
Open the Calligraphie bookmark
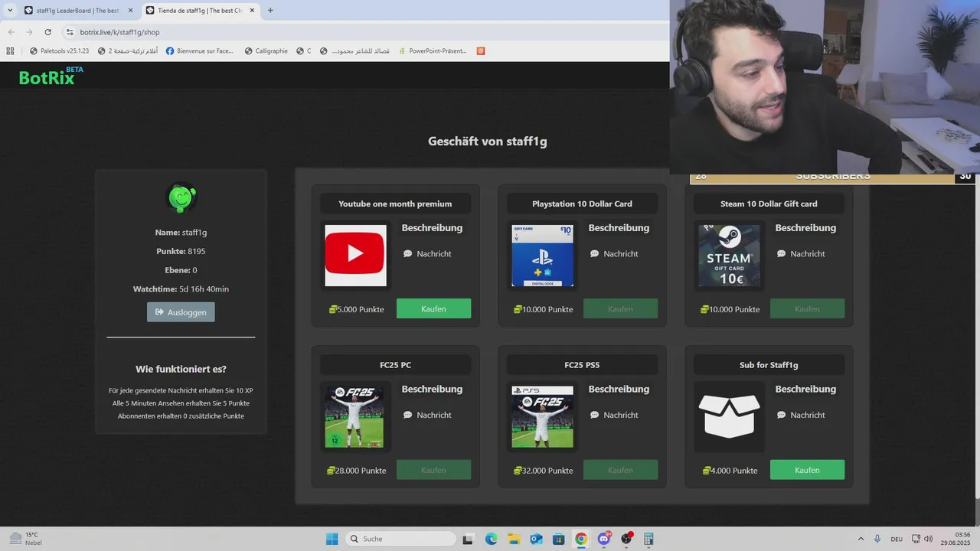(x=266, y=51)
